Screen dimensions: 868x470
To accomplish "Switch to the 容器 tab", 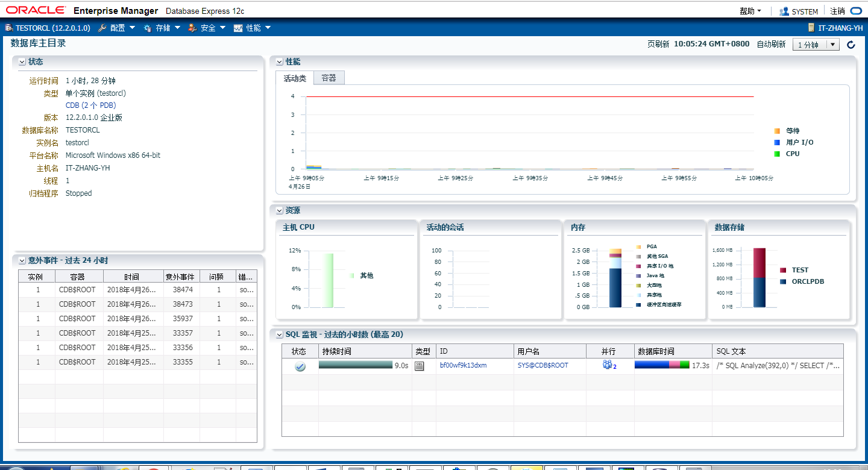I will coord(329,78).
